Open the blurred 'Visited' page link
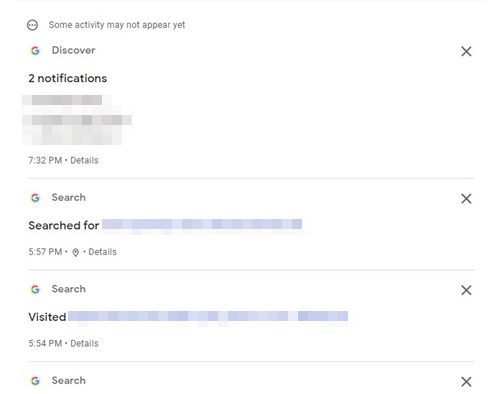The width and height of the screenshot is (500, 394). pyautogui.click(x=208, y=316)
